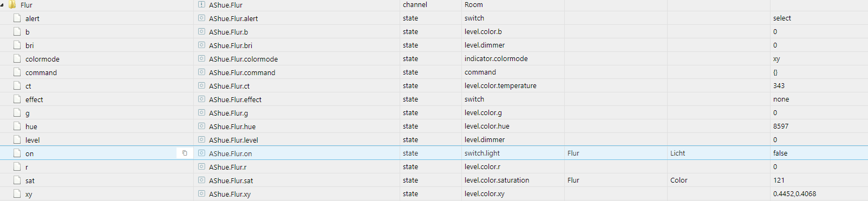Collapse the Flur folder tree arrow
Screen dimensions: 868x201
(x=2, y=5)
